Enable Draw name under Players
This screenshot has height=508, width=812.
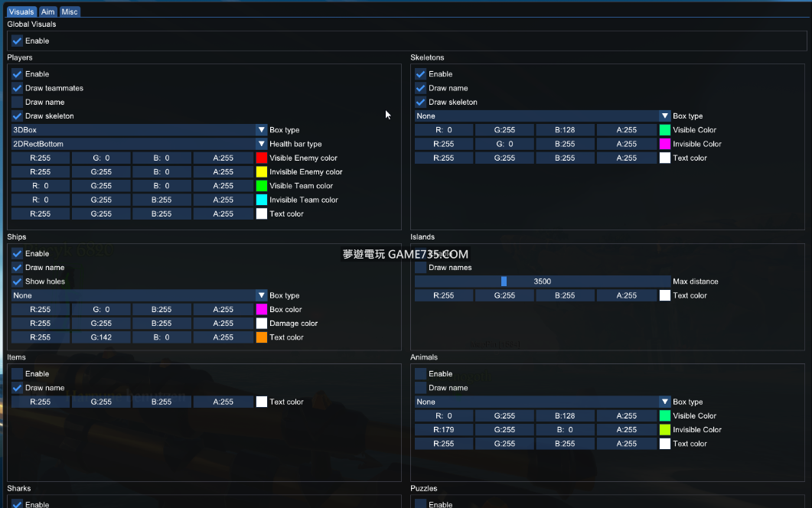[x=17, y=102]
